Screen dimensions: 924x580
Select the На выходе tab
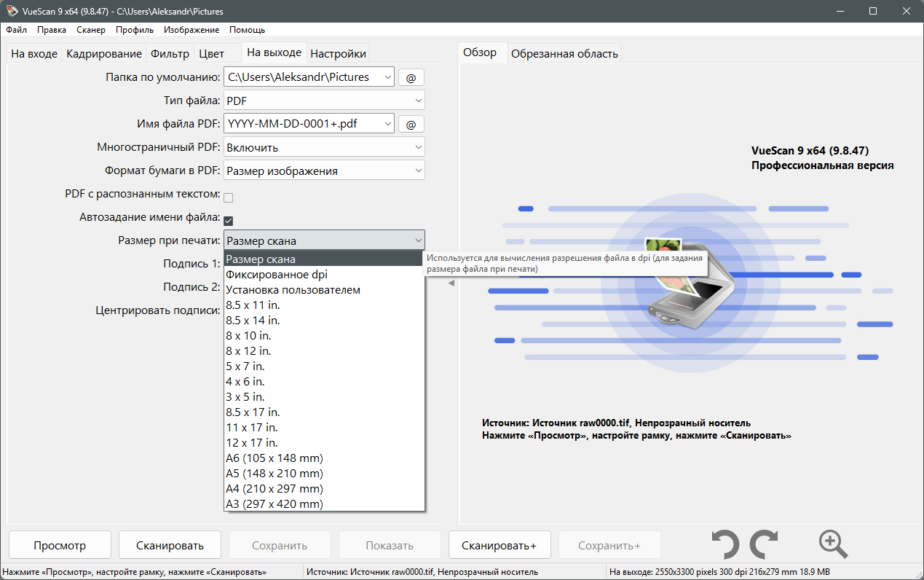[x=274, y=52]
